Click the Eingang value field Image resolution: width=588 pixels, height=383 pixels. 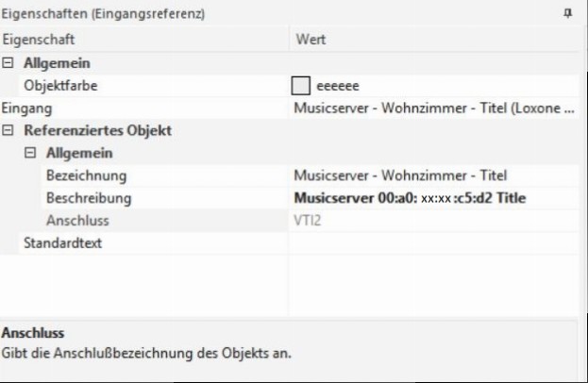pyautogui.click(x=434, y=108)
